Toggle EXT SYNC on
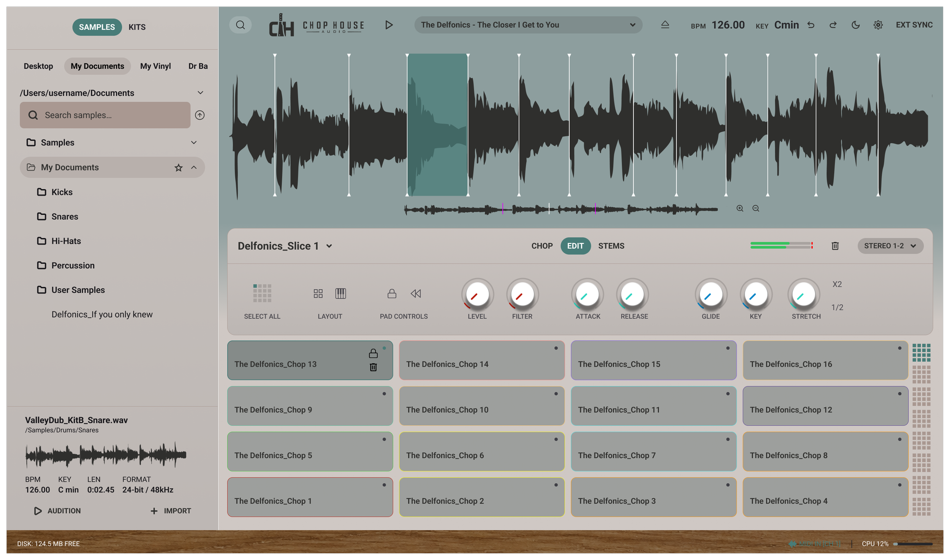The height and width of the screenshot is (560, 950). click(x=914, y=25)
